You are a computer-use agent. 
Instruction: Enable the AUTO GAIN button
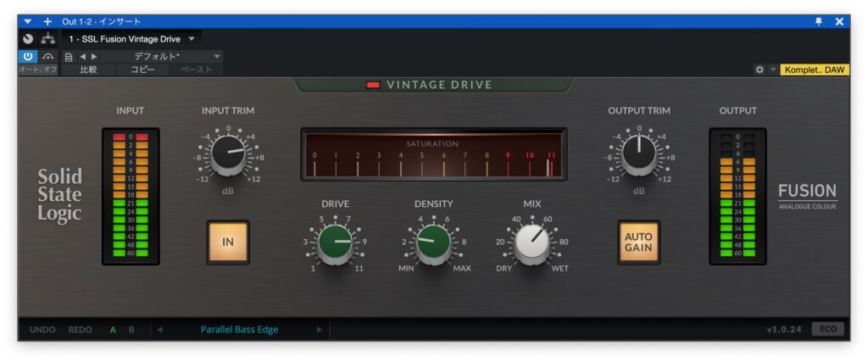pyautogui.click(x=638, y=242)
